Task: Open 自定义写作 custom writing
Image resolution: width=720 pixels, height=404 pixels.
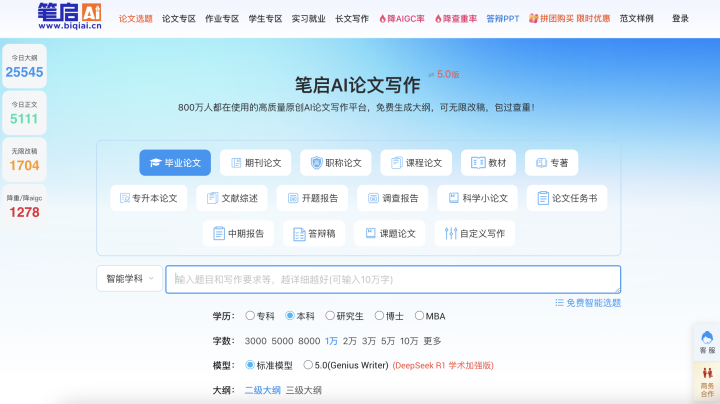Action: pos(475,233)
